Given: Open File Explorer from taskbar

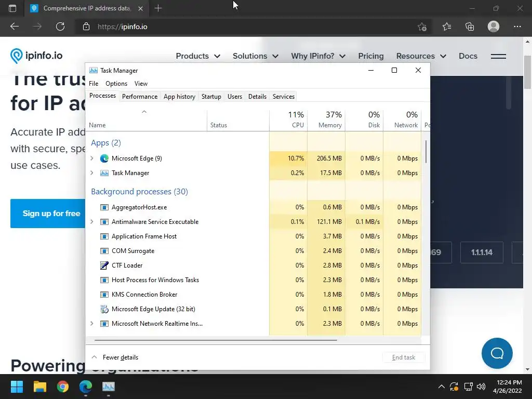Looking at the screenshot, I should pos(39,387).
